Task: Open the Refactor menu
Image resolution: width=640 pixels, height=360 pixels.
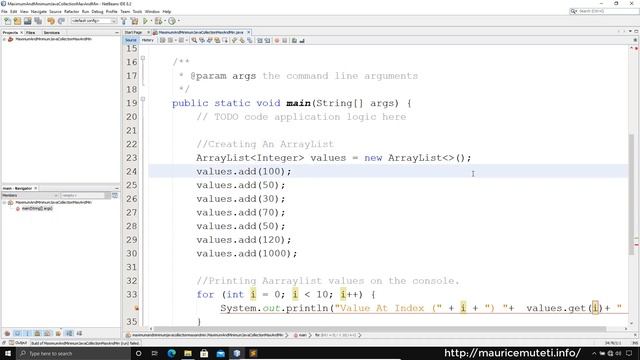Action: 71,11
